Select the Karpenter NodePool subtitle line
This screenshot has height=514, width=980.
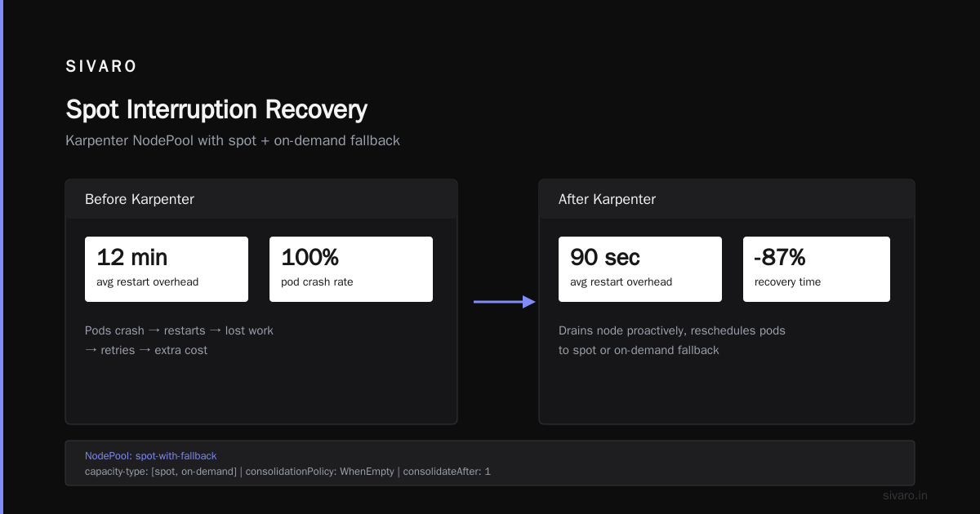pos(233,140)
